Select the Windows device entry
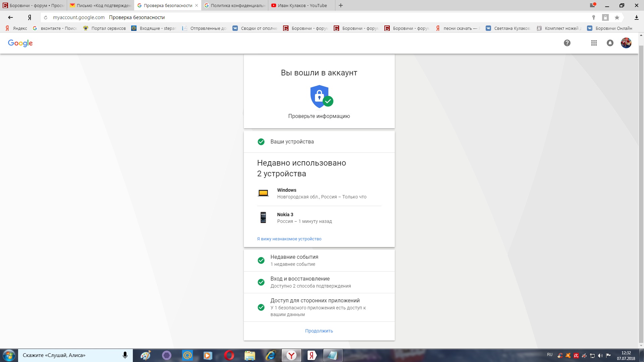Screen dimensions: 644x362 319,193
